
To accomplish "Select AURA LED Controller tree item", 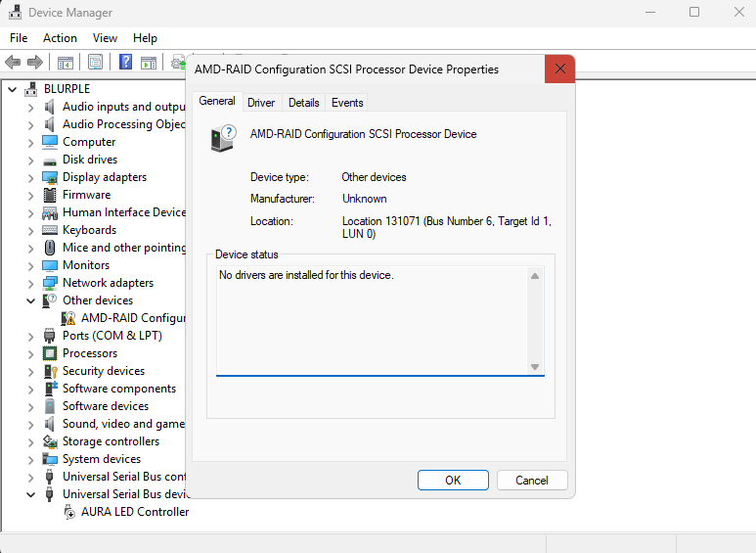I will [135, 512].
